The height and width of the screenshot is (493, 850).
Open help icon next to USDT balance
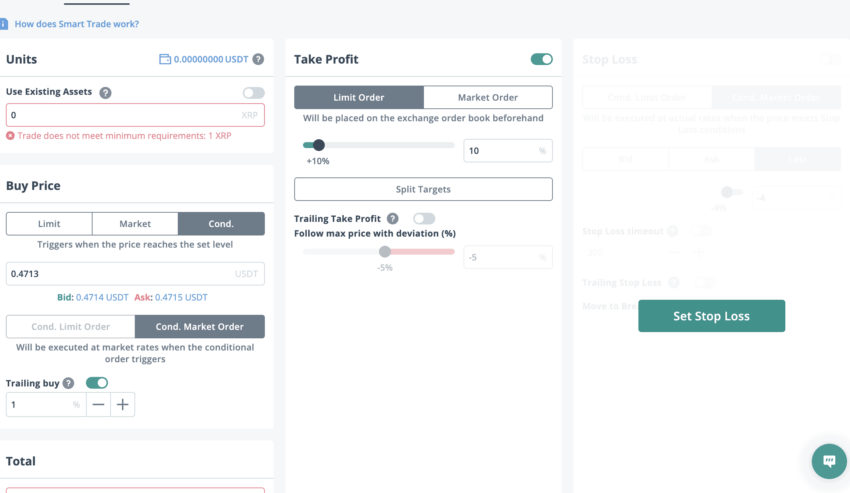pos(259,59)
